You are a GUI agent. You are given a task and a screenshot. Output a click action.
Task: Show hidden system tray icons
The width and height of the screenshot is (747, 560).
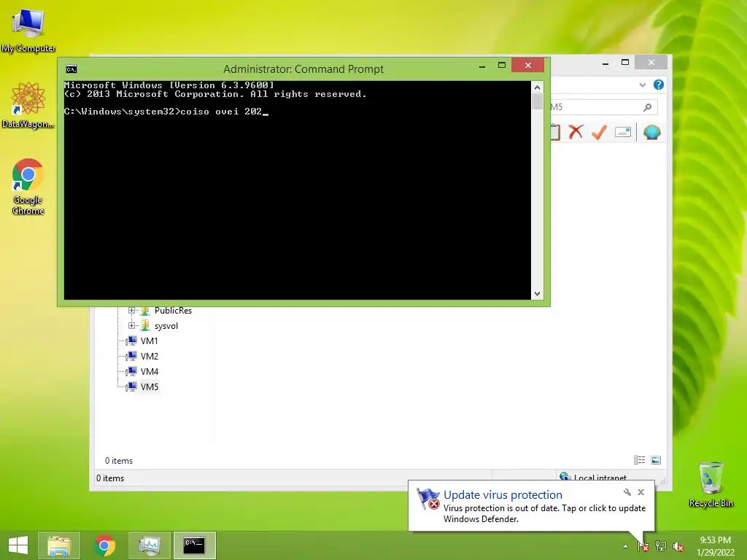pyautogui.click(x=625, y=546)
